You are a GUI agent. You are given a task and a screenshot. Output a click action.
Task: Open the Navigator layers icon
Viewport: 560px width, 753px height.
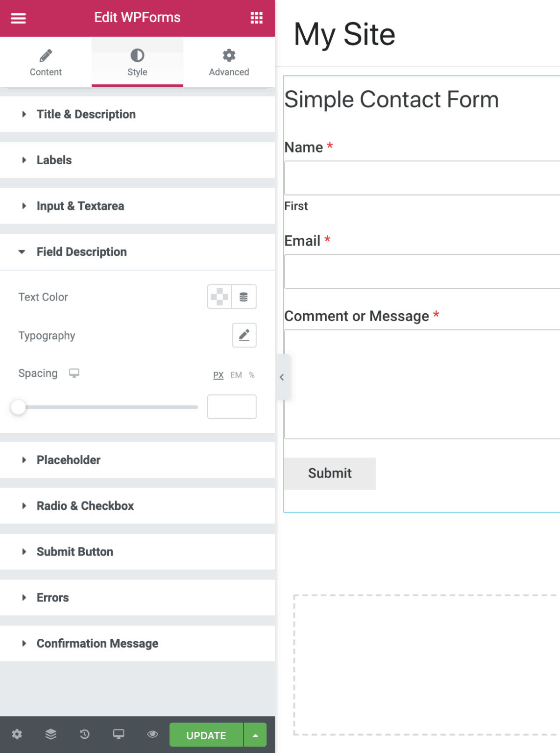(51, 734)
